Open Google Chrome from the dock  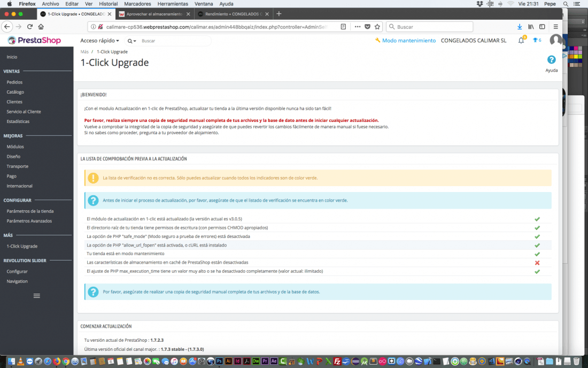click(66, 361)
